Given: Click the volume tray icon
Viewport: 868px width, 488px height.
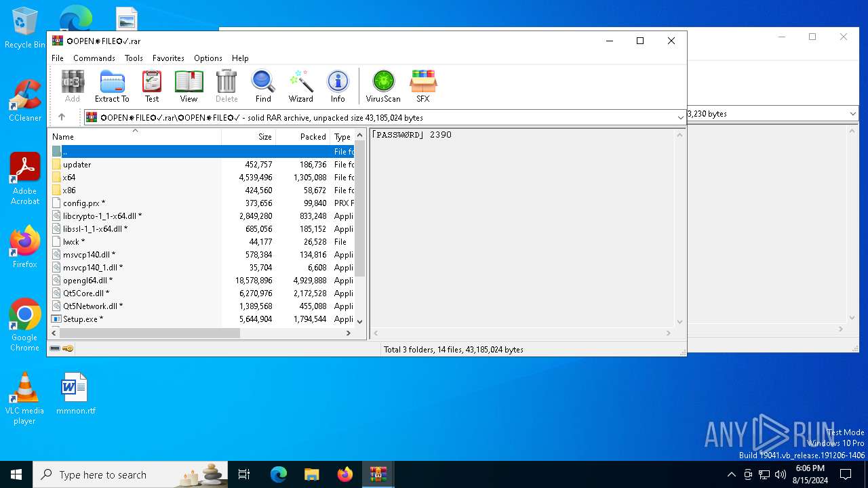Looking at the screenshot, I should point(780,474).
